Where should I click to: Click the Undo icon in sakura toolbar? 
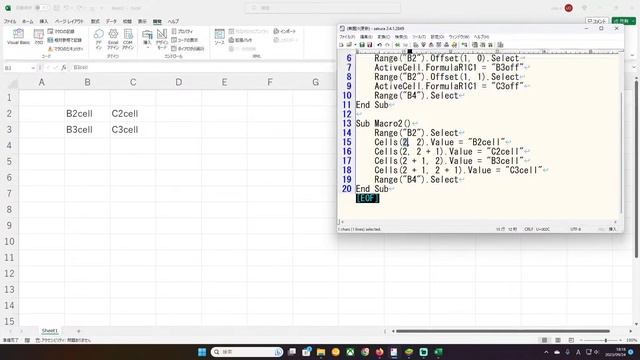(379, 45)
